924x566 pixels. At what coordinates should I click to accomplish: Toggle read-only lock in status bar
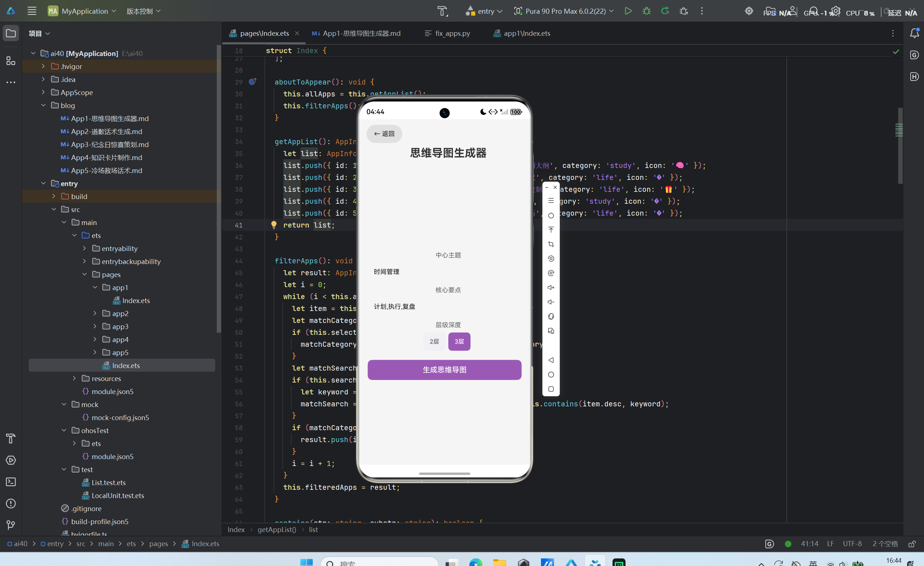click(912, 544)
